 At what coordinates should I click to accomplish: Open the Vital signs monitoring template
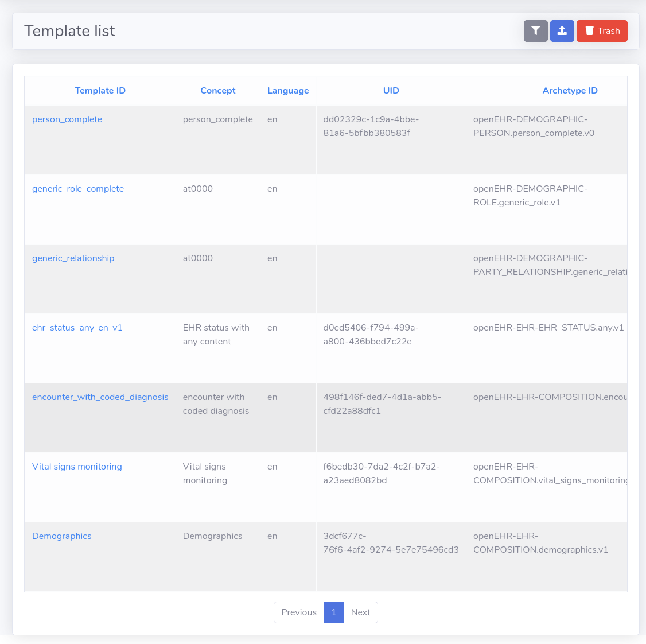click(x=77, y=467)
